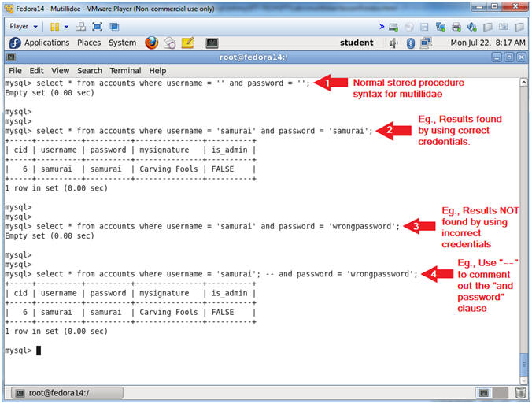Image resolution: width=532 pixels, height=404 pixels.
Task: Click the last '1 row in set' line
Action: click(x=57, y=332)
